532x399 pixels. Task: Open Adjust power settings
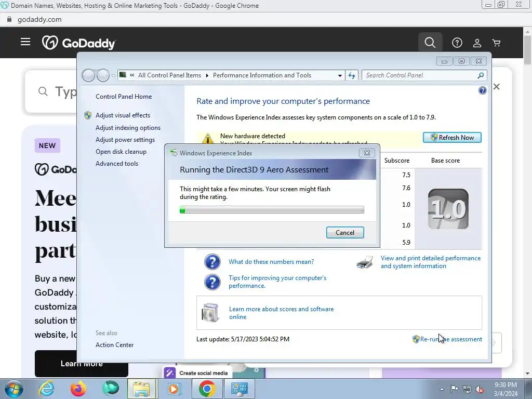[125, 140]
